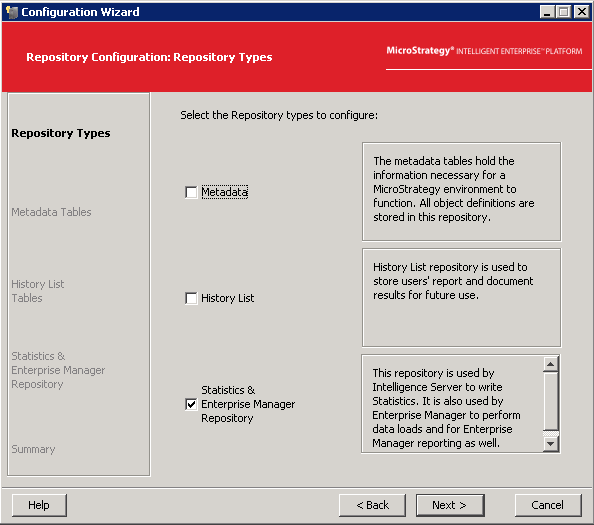Viewport: 594px width, 525px height.
Task: Click the Statistics description scrollbar thumb
Action: pos(550,402)
